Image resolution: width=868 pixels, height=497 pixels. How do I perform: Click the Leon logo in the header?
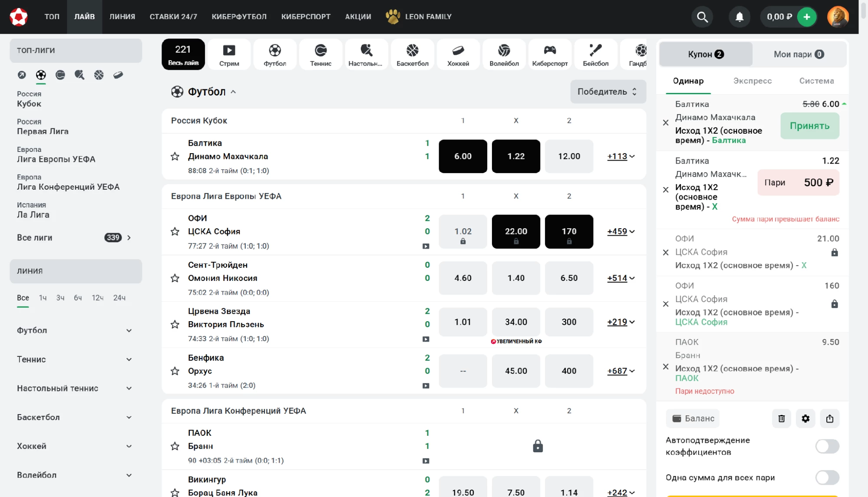(19, 16)
